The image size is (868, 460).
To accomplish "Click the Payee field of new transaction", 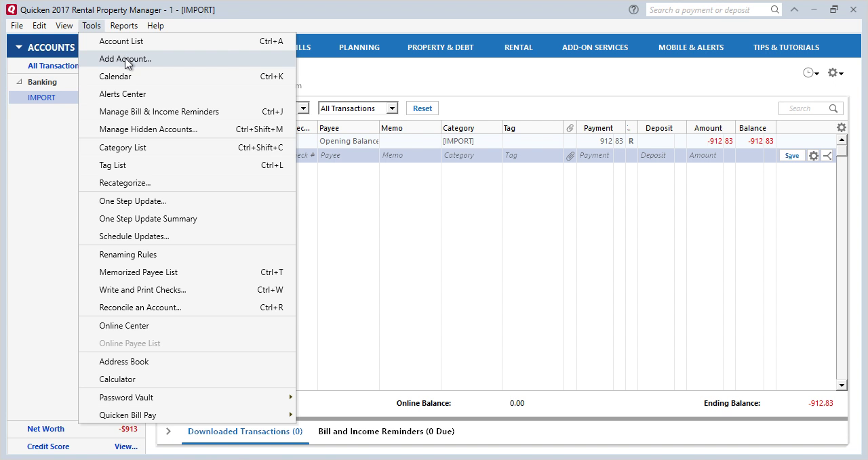I will click(x=349, y=156).
